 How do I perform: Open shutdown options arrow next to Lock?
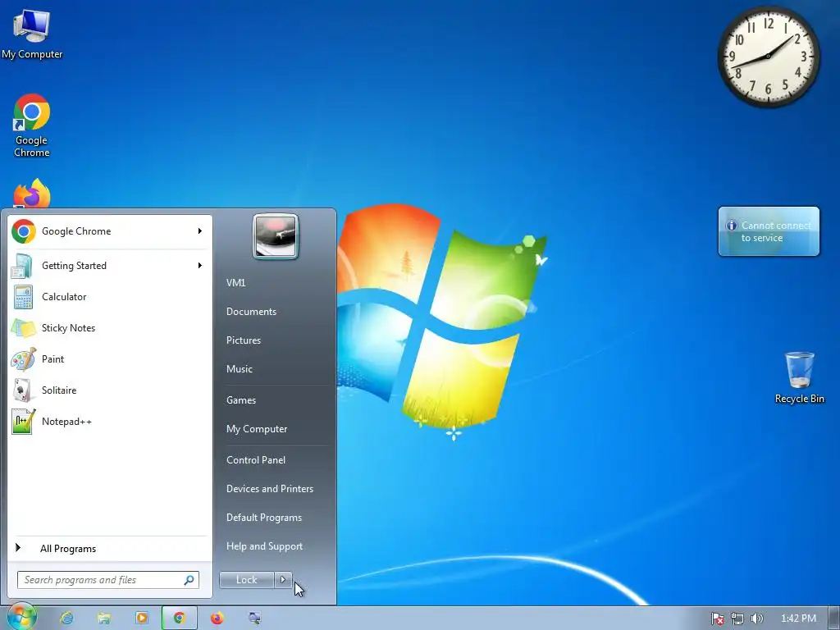(283, 580)
